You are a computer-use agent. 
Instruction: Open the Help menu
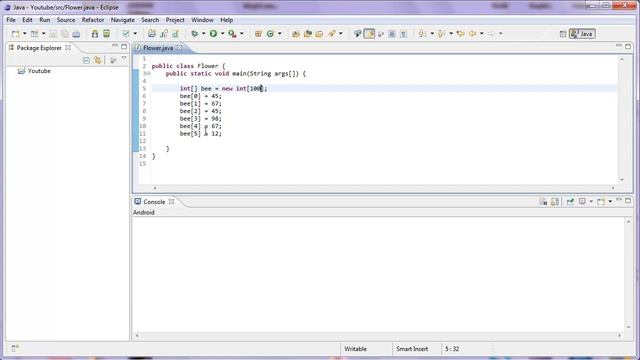(x=227, y=20)
